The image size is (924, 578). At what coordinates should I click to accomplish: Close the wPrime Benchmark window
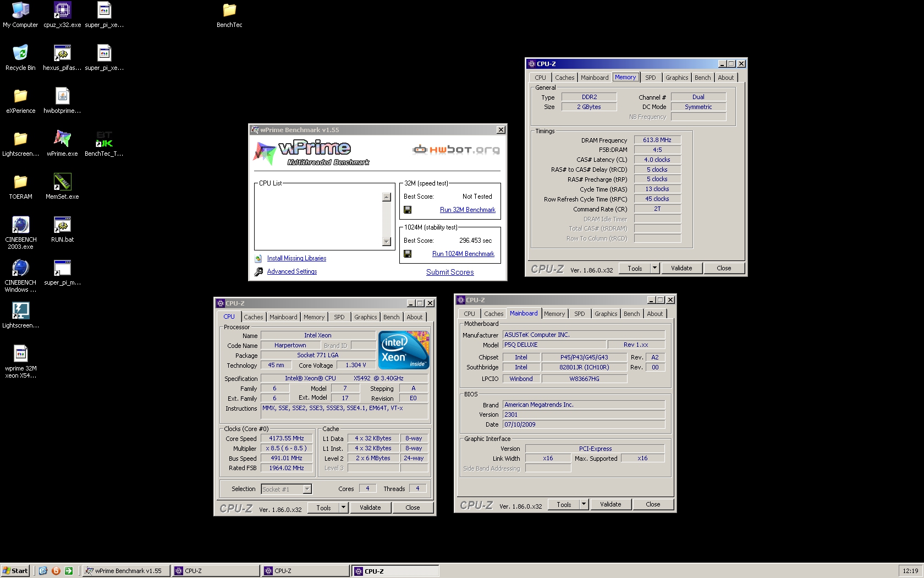[x=501, y=130]
